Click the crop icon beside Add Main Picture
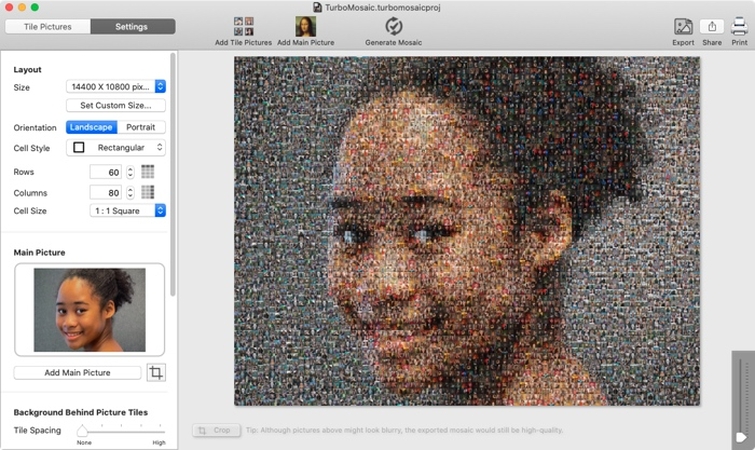The image size is (755, 450). [156, 372]
